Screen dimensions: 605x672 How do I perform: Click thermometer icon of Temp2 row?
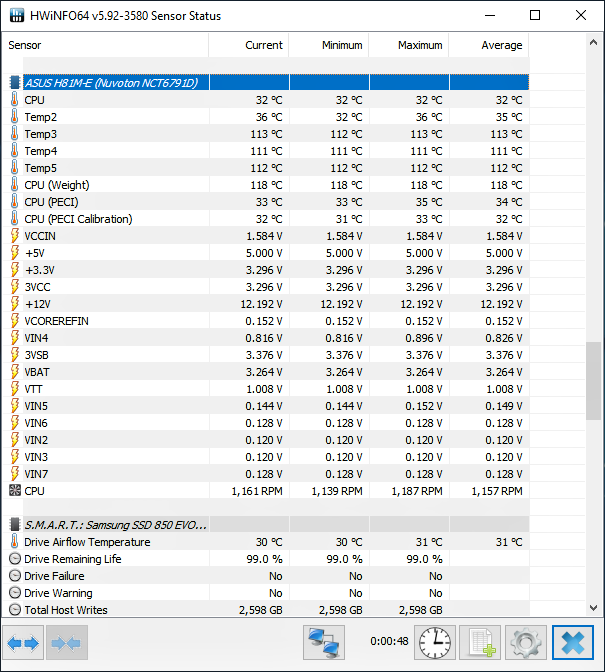(15, 117)
